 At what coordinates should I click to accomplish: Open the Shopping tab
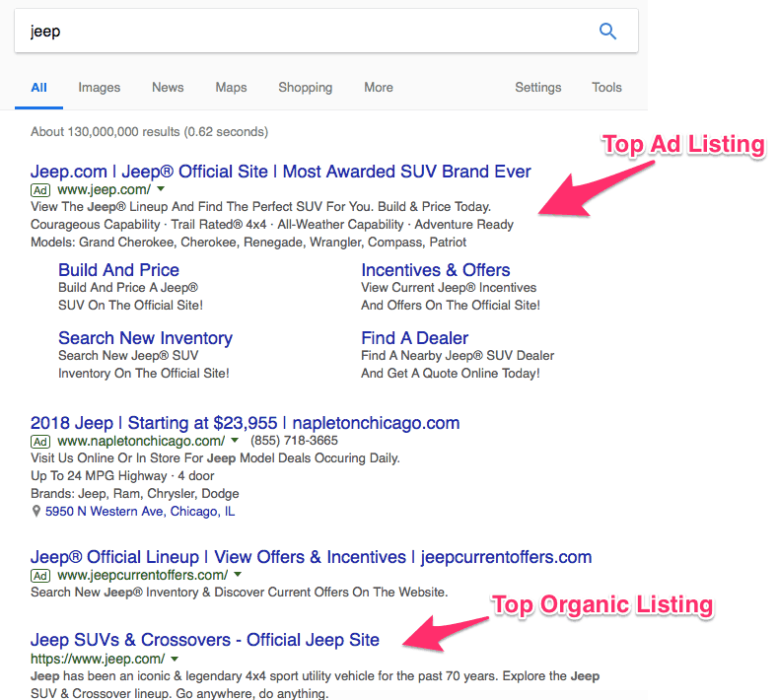coord(305,88)
